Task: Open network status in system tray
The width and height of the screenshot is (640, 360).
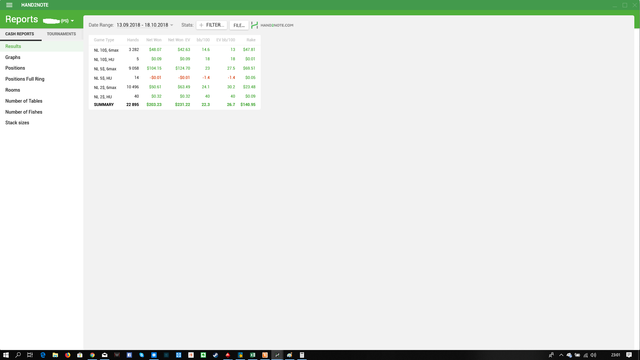Action: [585, 355]
